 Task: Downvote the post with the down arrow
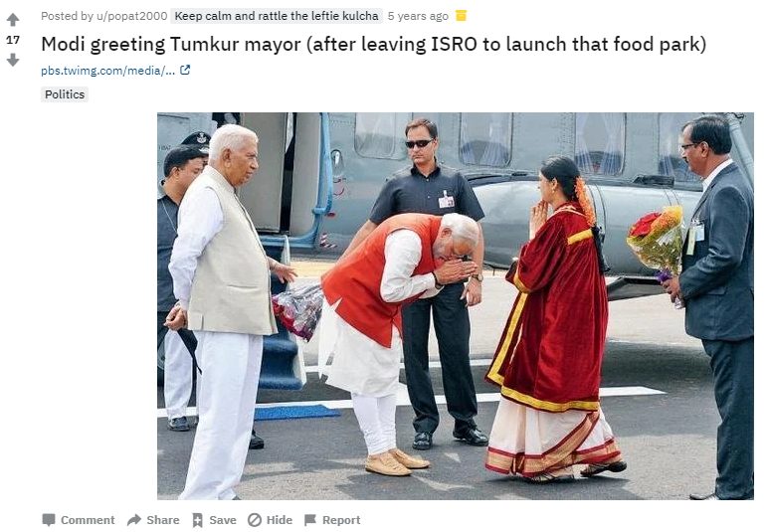pyautogui.click(x=13, y=60)
